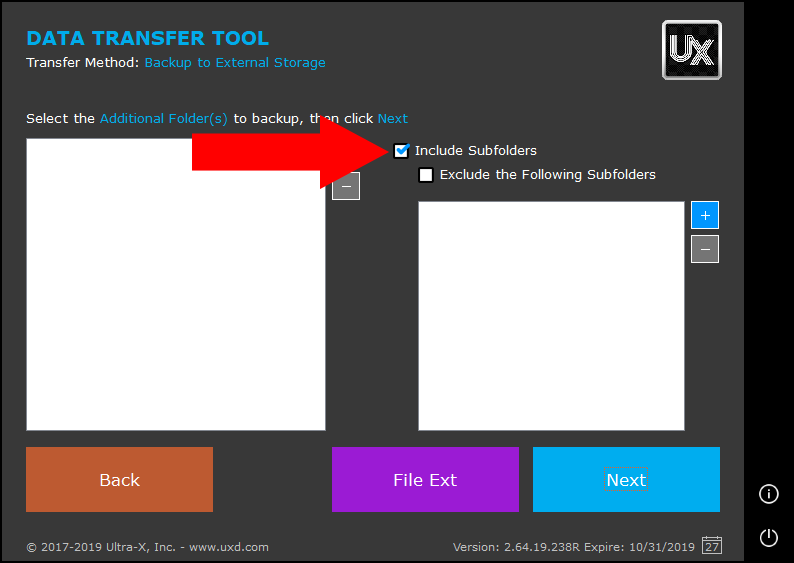Click the Backup to External Storage text
The image size is (794, 563).
click(x=235, y=63)
